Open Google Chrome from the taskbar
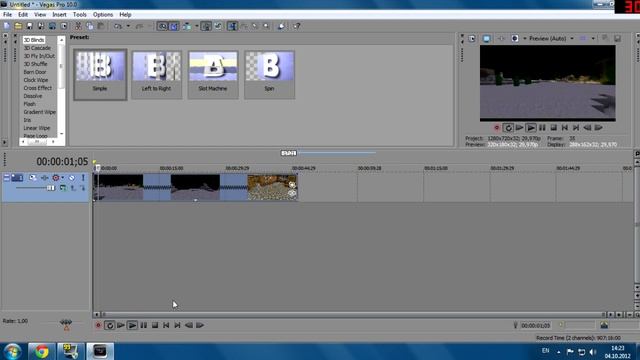 [x=41, y=351]
